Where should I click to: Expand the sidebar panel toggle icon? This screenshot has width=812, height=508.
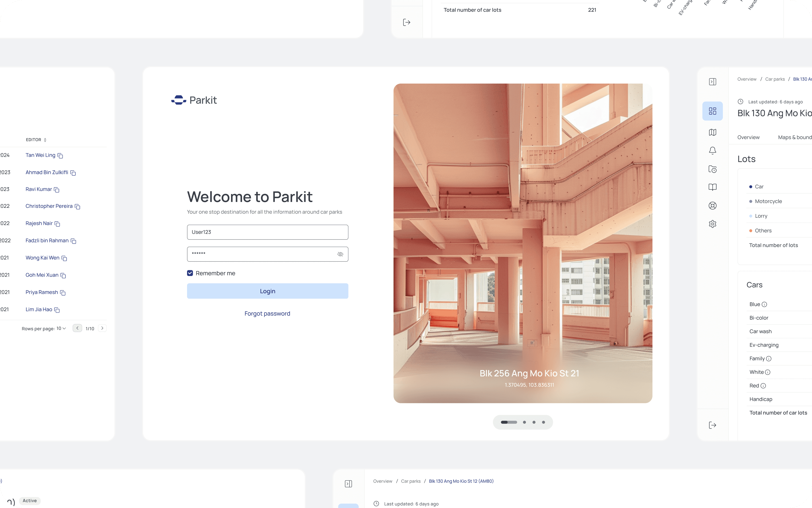712,82
